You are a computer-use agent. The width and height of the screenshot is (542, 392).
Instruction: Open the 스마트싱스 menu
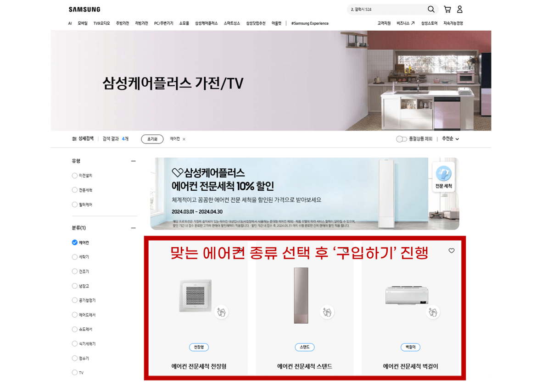point(232,23)
